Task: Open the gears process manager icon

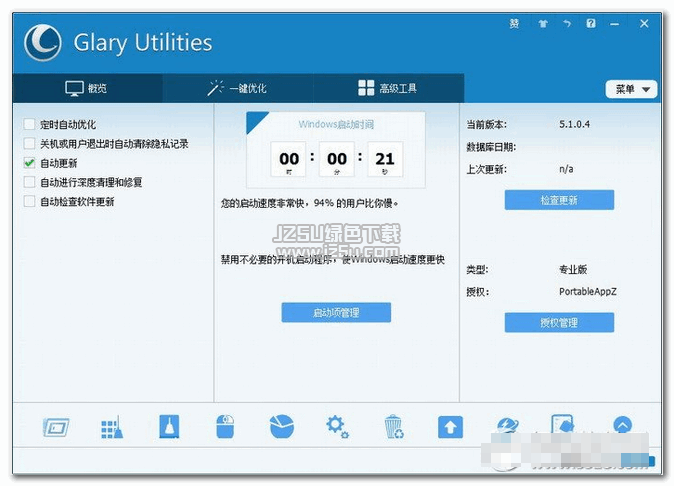Action: [337, 427]
